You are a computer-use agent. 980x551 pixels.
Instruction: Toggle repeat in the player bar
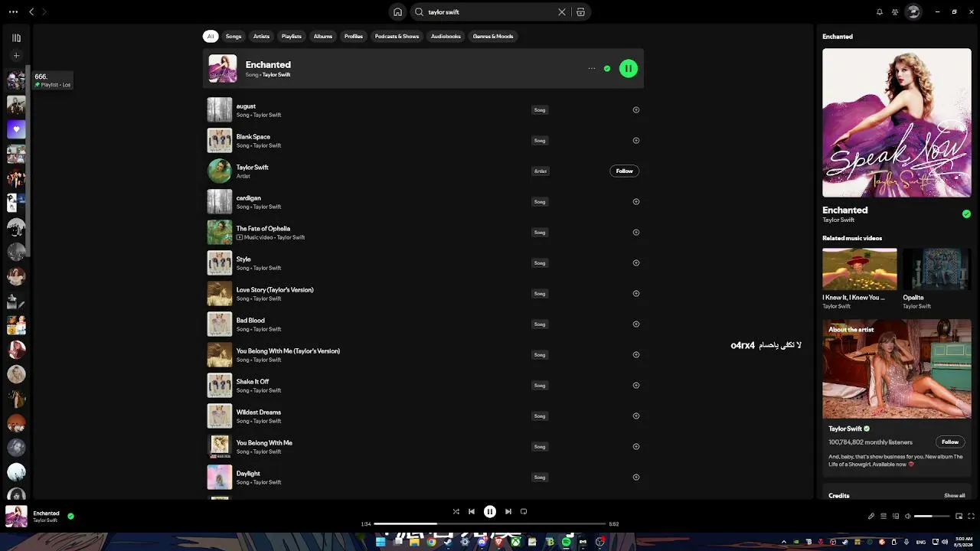pyautogui.click(x=524, y=511)
